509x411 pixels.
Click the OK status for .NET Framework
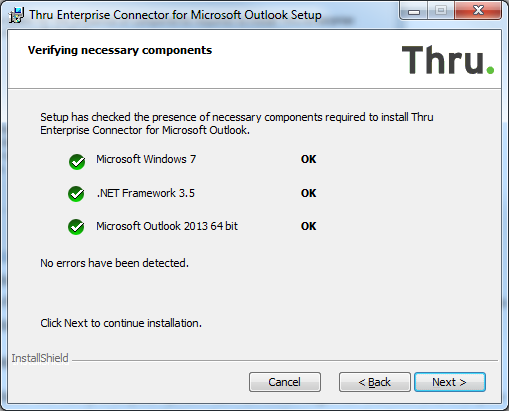308,193
